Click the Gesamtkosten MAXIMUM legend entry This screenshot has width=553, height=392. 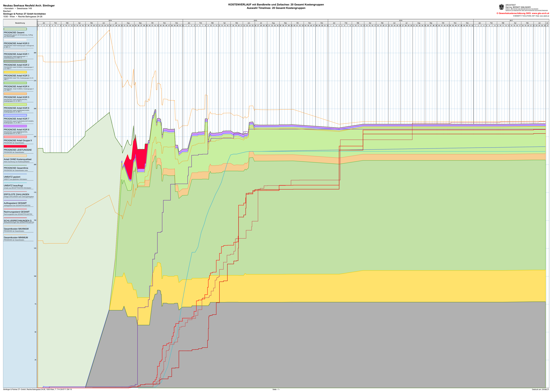[x=16, y=229]
